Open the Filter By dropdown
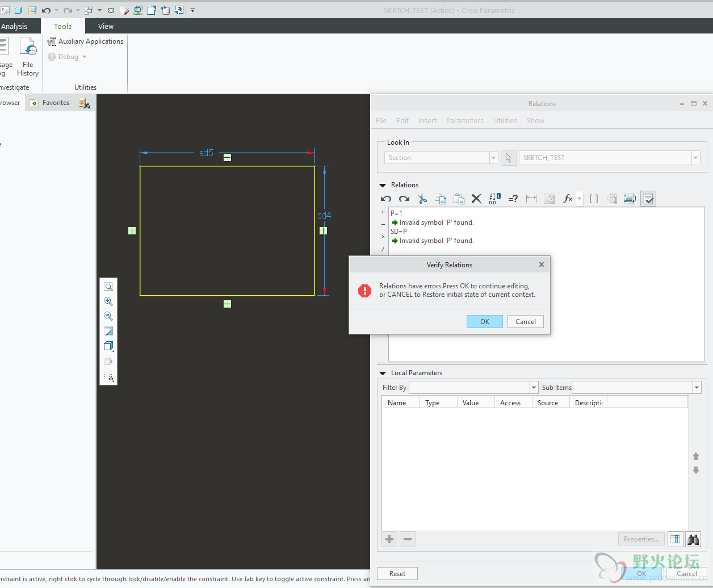The height and width of the screenshot is (588, 713). click(534, 388)
